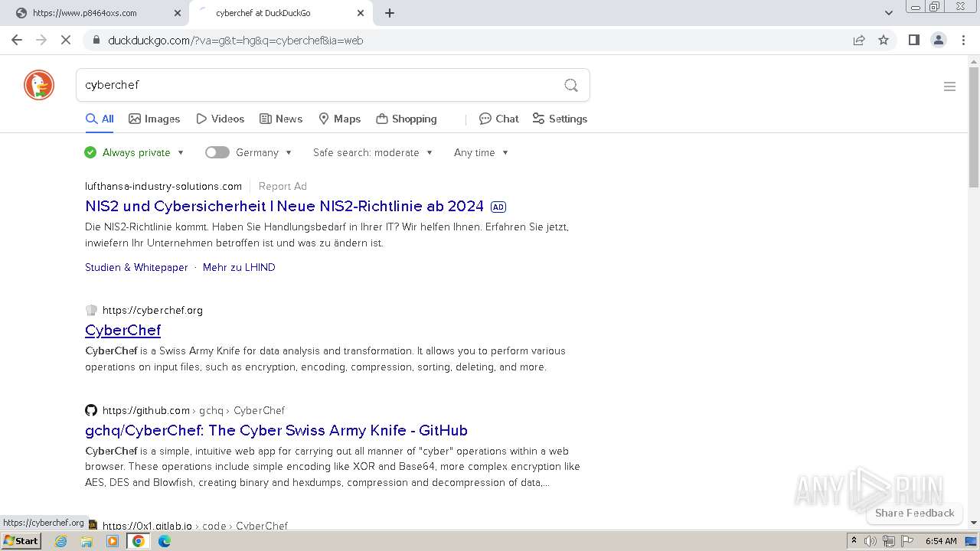Click the Share Feedback button

coord(914,513)
